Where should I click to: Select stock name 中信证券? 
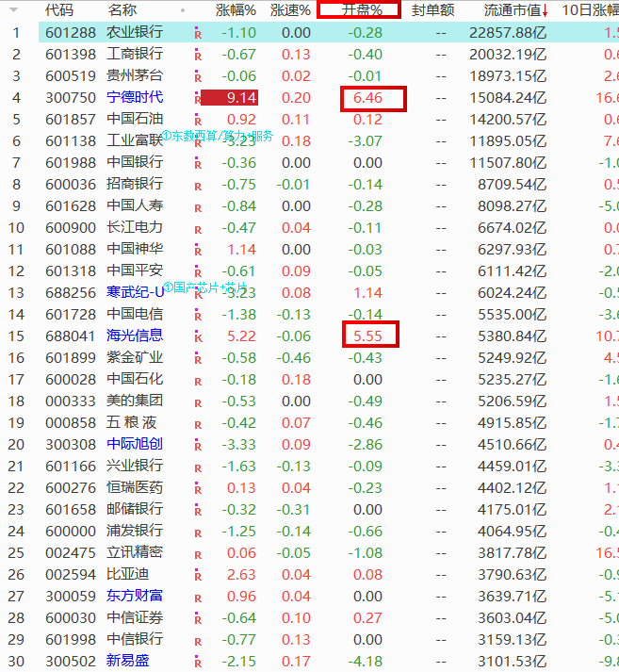click(x=135, y=617)
